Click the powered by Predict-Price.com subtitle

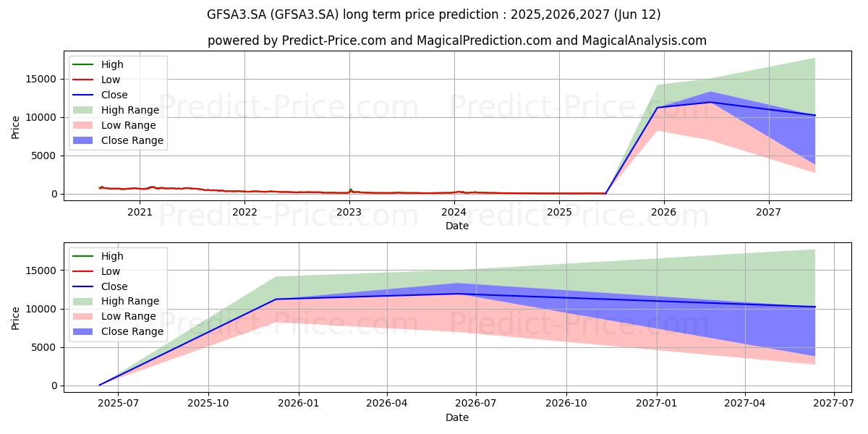click(457, 41)
